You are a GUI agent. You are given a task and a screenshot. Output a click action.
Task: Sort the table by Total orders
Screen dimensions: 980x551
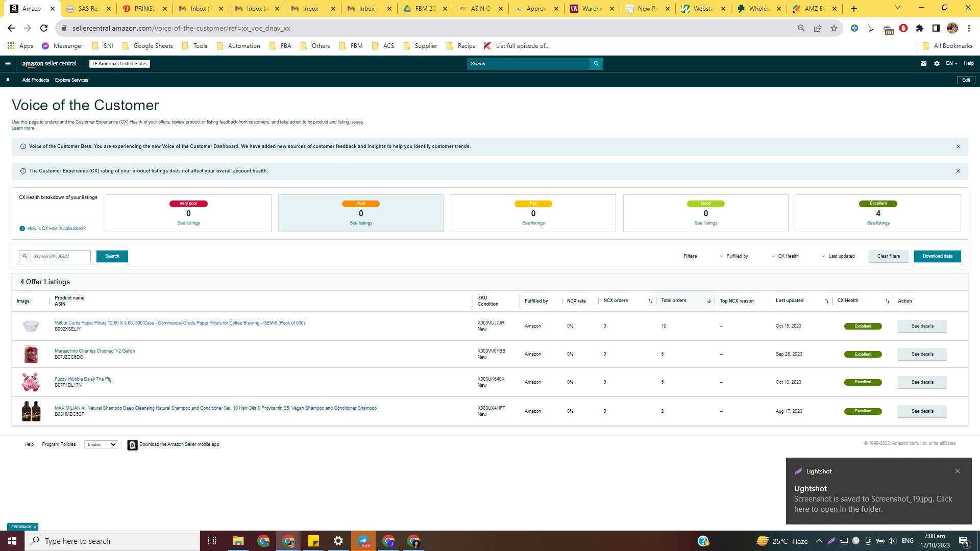(709, 302)
